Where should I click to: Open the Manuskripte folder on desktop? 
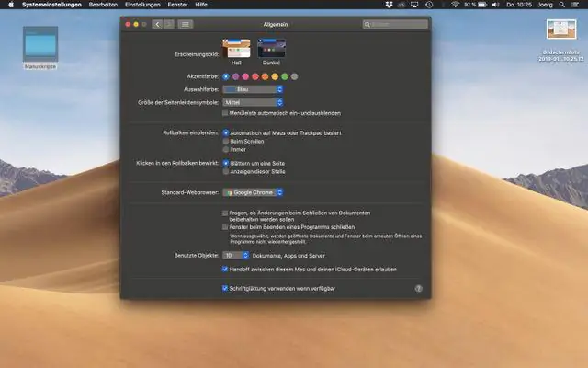tap(40, 48)
